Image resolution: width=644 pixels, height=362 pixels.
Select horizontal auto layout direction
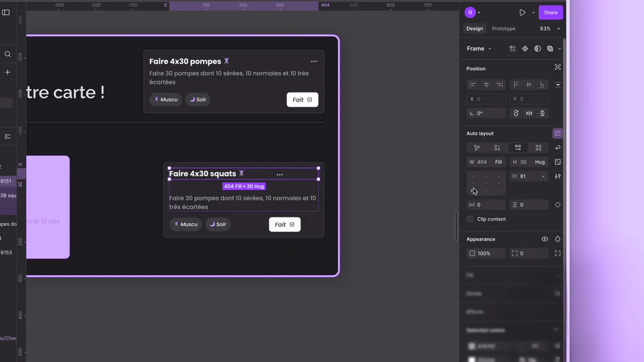coord(518,148)
